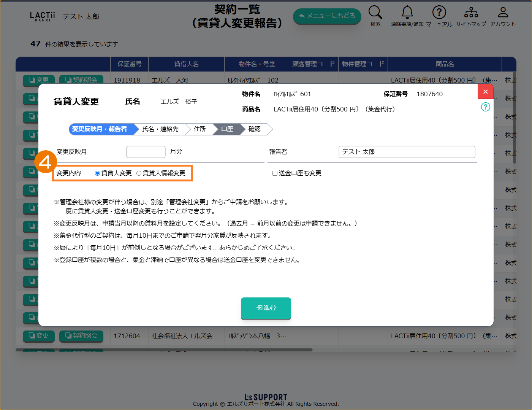Open the account person icon
This screenshot has height=410, width=532.
coord(503,13)
